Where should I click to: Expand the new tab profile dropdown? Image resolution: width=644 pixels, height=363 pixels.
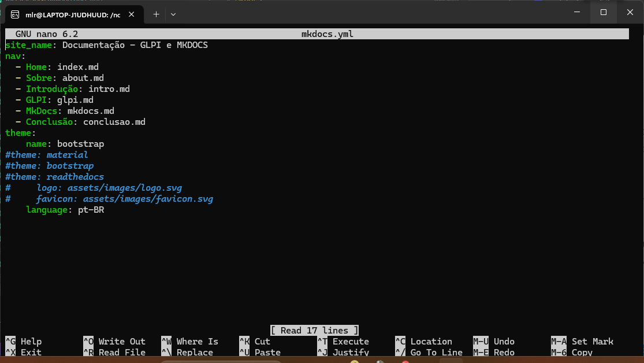tap(173, 14)
